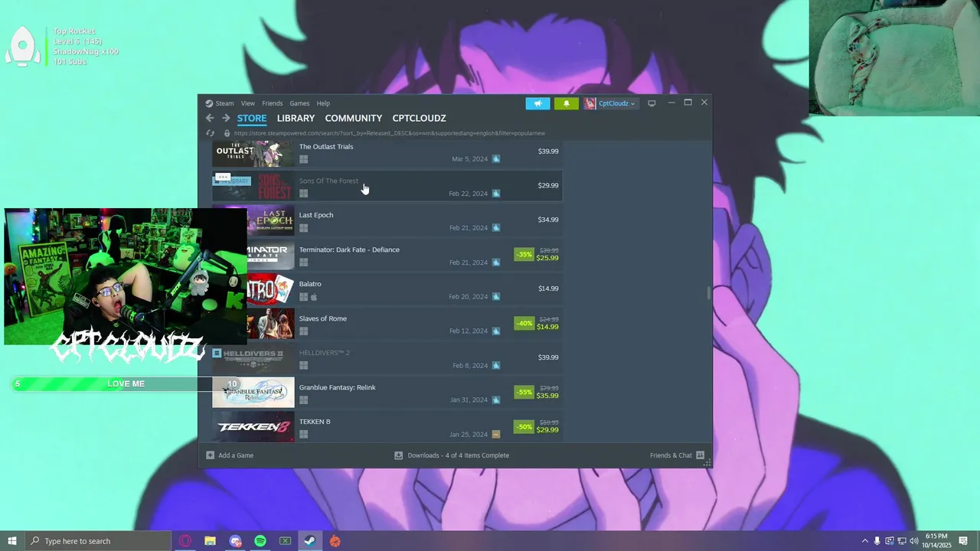Open the Windows Start menu
The width and height of the screenshot is (980, 551).
11,541
